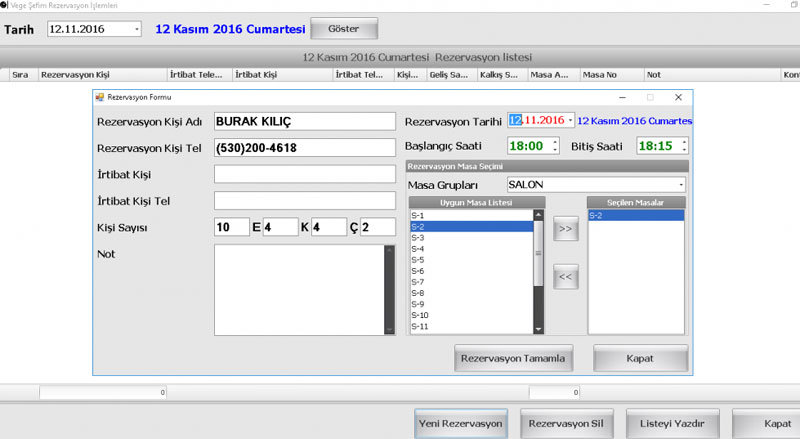Click the Sıra column header

23,75
